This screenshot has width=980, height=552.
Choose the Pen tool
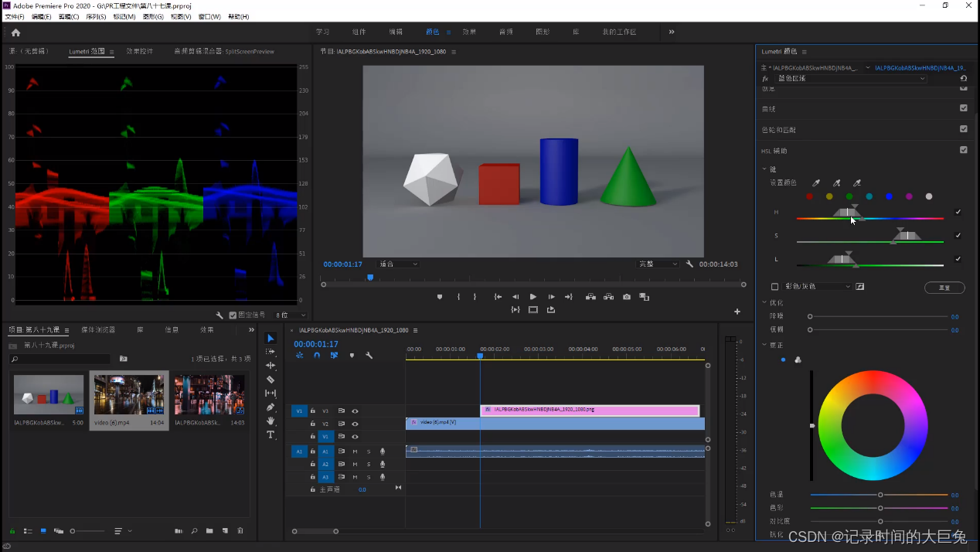tap(271, 407)
